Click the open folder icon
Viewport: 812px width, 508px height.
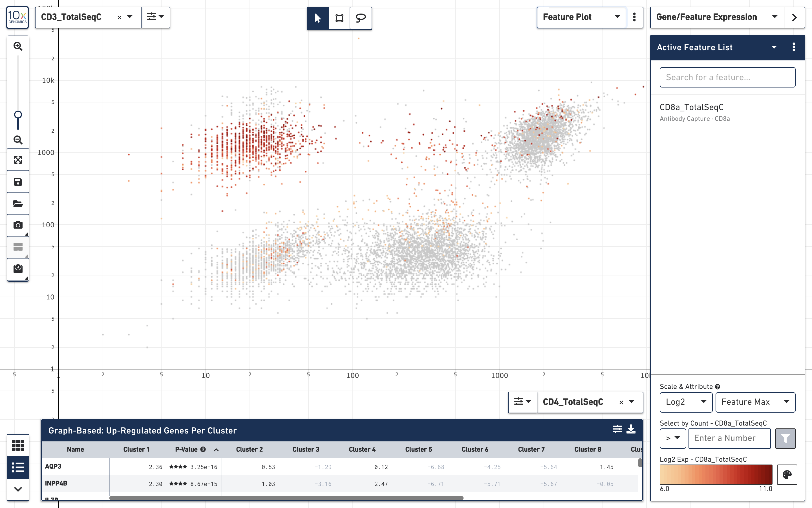(18, 203)
